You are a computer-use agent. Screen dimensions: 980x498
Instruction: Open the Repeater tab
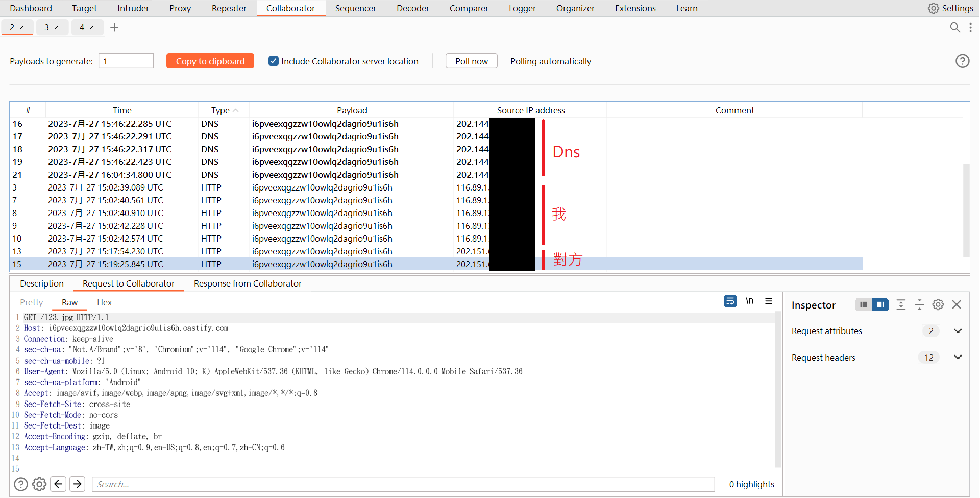click(229, 8)
